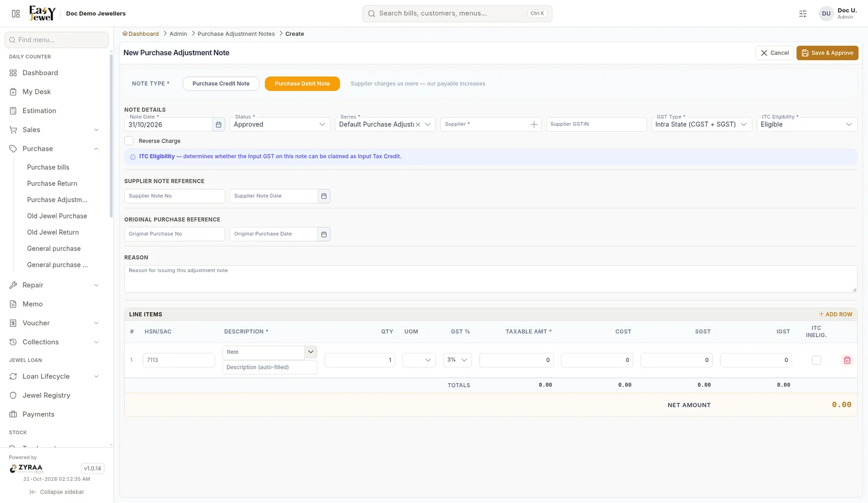The image size is (868, 503).
Task: Click the My Desk sidebar icon
Action: tap(13, 92)
